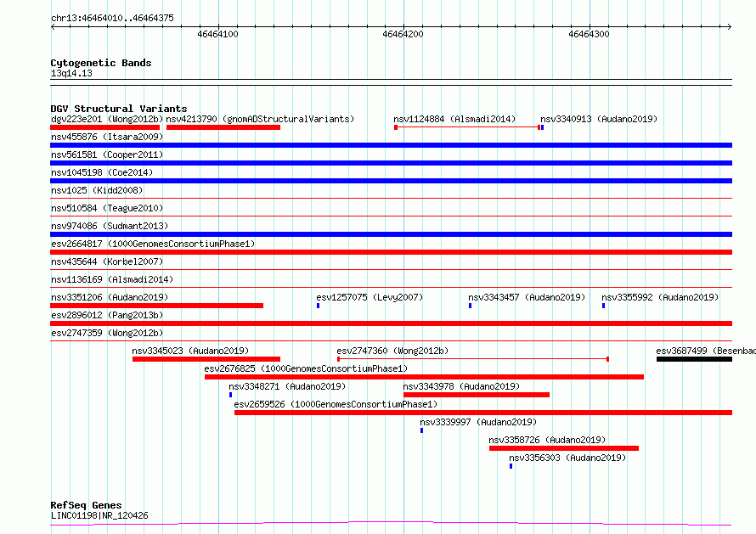Click nsv3348271 (Audano2019) label
The height and width of the screenshot is (534, 756).
coord(287,386)
